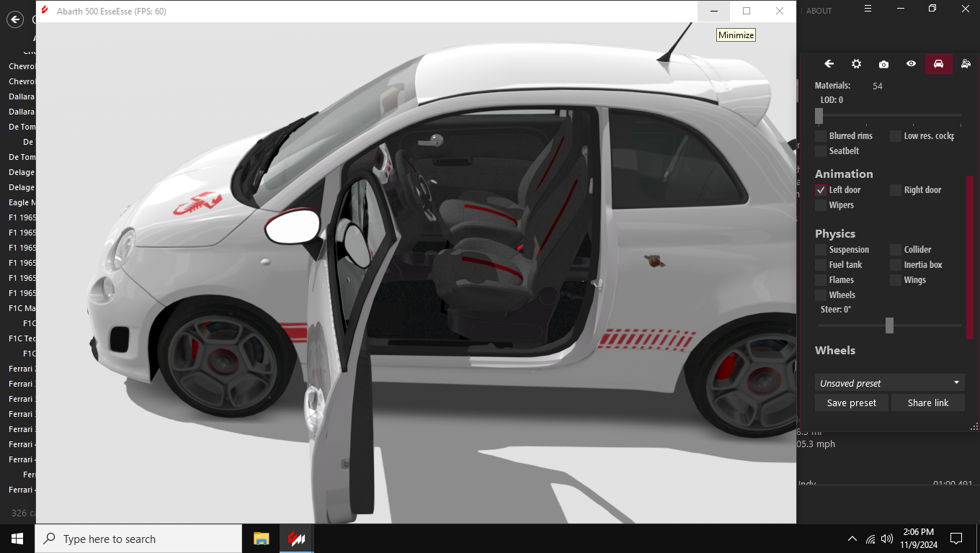
Task: Click the round back button in Content Manager
Action: click(15, 19)
